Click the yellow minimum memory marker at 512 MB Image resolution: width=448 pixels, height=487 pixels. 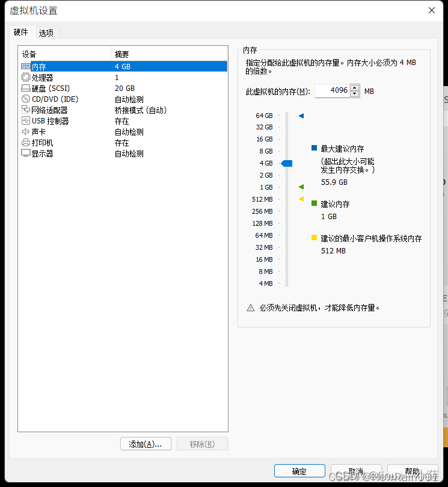(x=301, y=199)
